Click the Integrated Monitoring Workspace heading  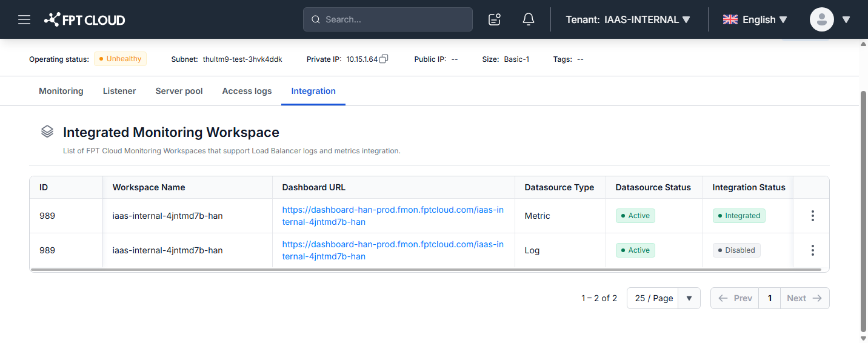(x=171, y=132)
